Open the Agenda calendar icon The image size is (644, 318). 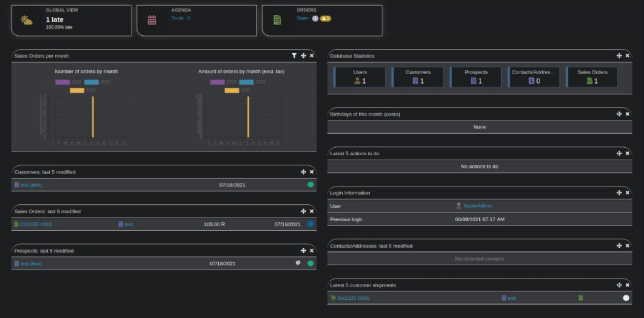coord(152,20)
